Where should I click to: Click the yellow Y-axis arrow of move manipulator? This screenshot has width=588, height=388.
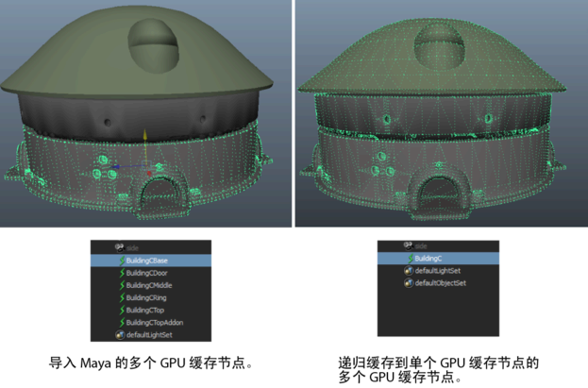pos(145,135)
